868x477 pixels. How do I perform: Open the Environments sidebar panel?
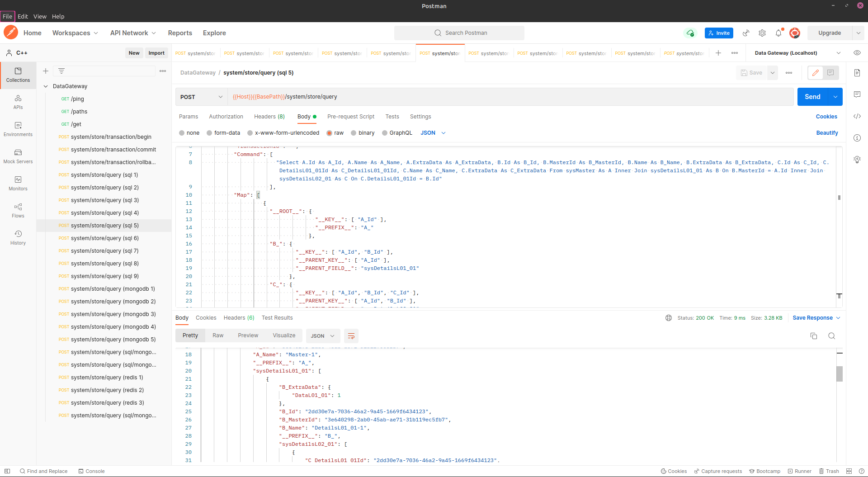point(18,129)
